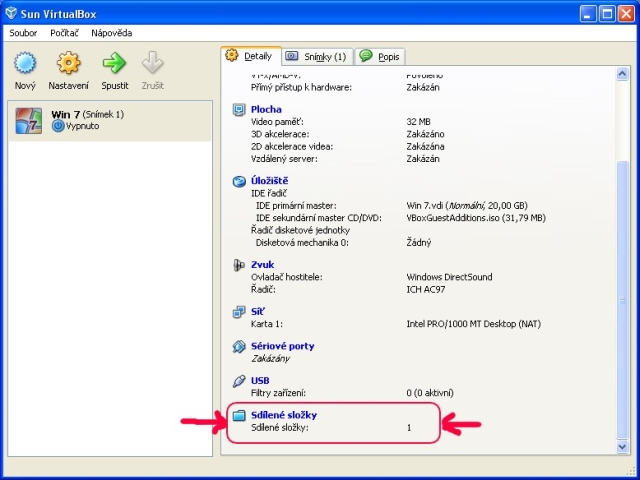Image resolution: width=640 pixels, height=480 pixels.
Task: Open the USB section link
Action: (x=260, y=381)
